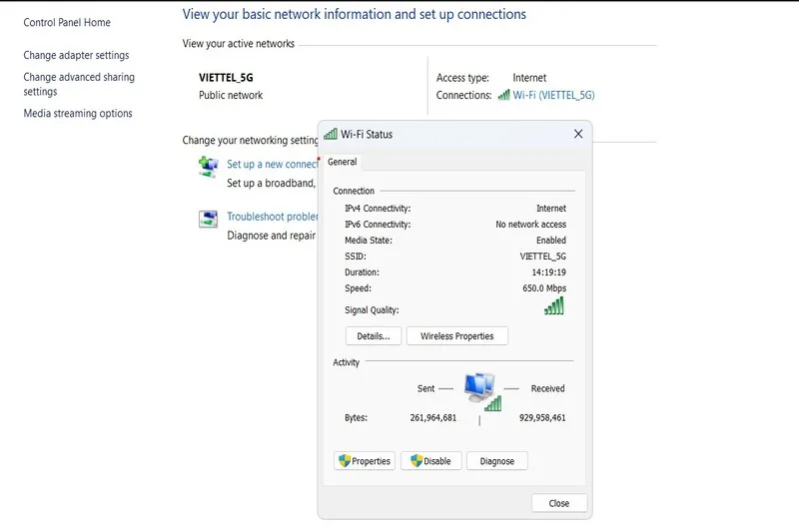Click the network computers activity icon
The height and width of the screenshot is (532, 799).
coord(481,389)
